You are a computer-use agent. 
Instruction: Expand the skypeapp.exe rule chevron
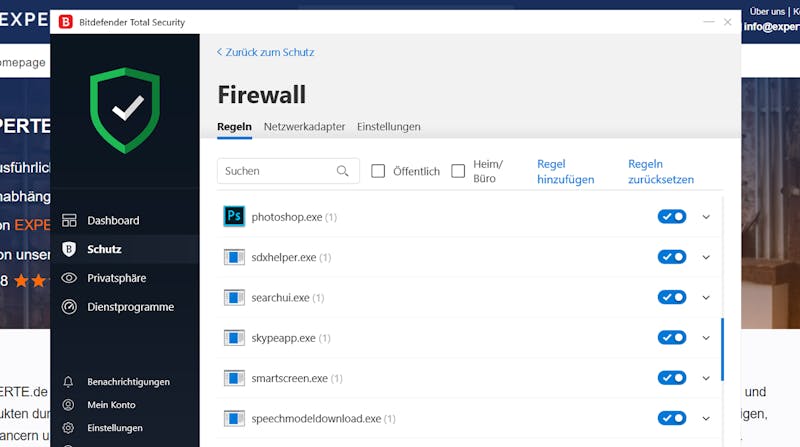[706, 338]
